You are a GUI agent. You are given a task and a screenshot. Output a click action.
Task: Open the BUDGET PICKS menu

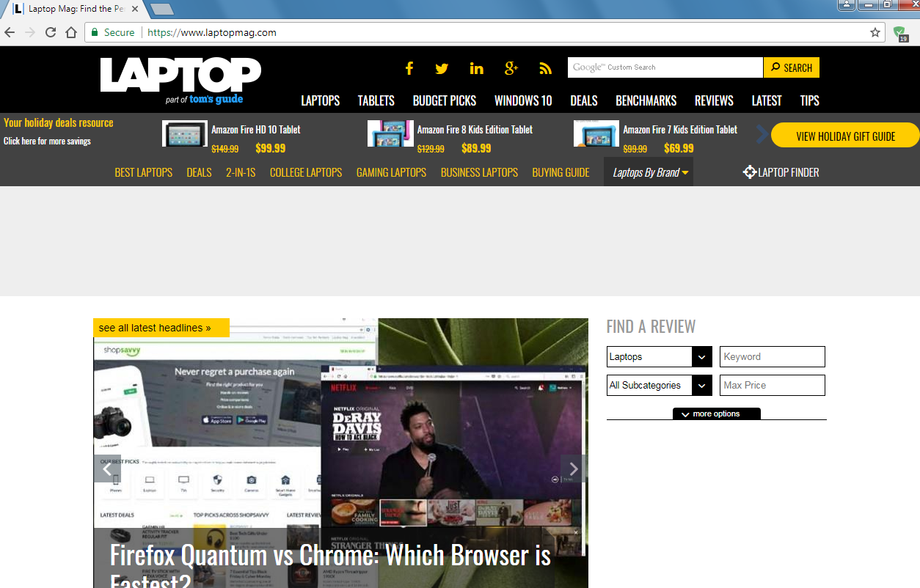click(445, 100)
